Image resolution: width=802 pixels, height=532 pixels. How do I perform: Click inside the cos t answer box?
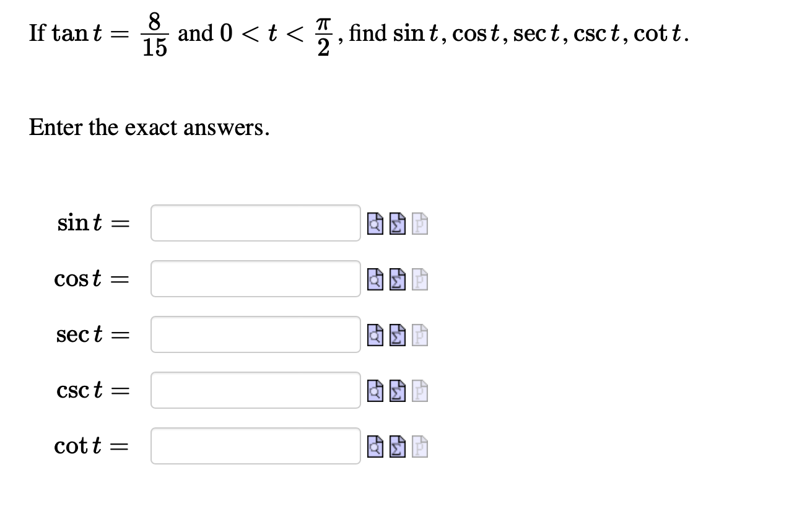click(255, 279)
